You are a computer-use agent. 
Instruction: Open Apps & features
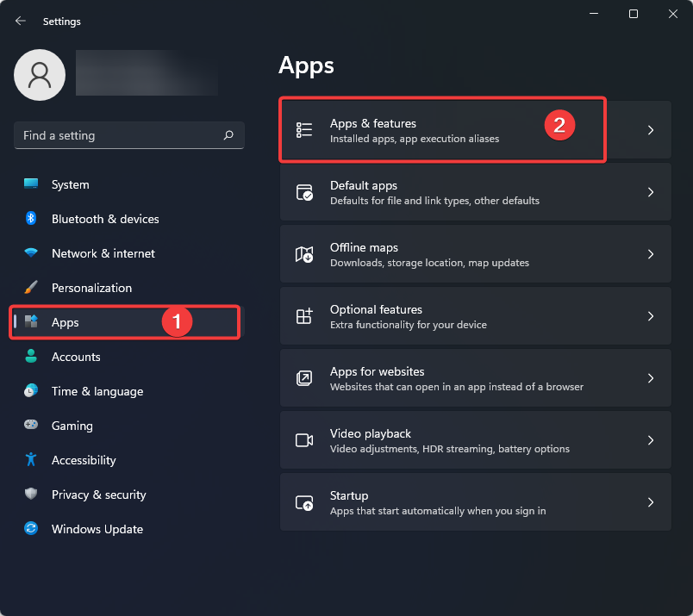(476, 130)
